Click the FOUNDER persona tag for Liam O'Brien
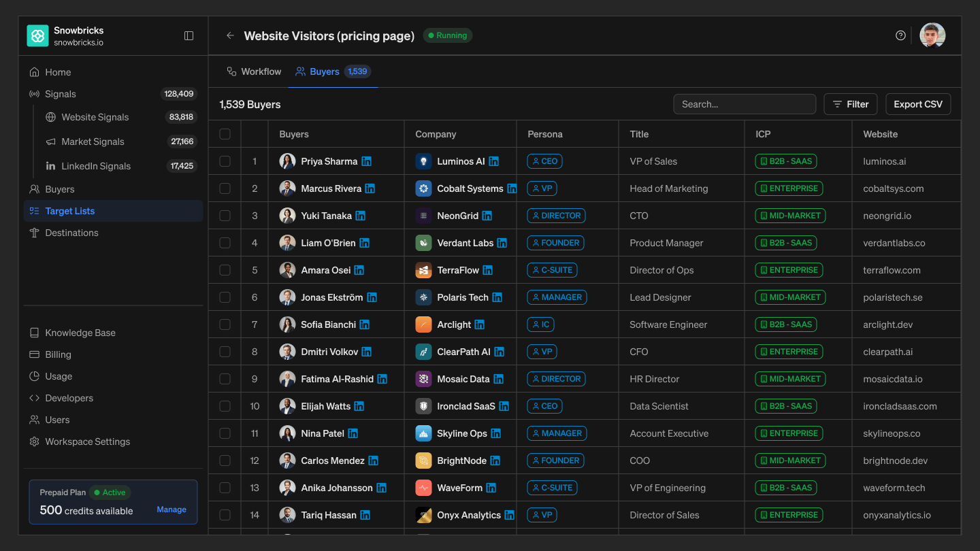Viewport: 980px width, 551px height. pyautogui.click(x=556, y=243)
